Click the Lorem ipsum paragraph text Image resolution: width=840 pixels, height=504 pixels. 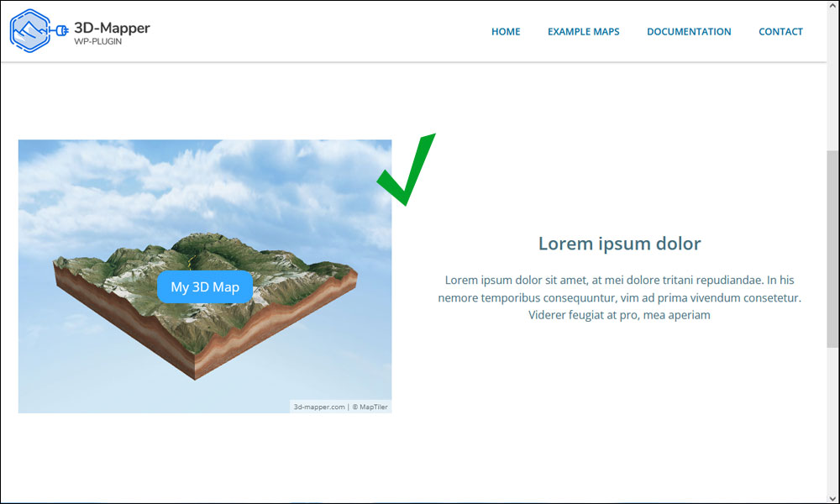pyautogui.click(x=619, y=297)
